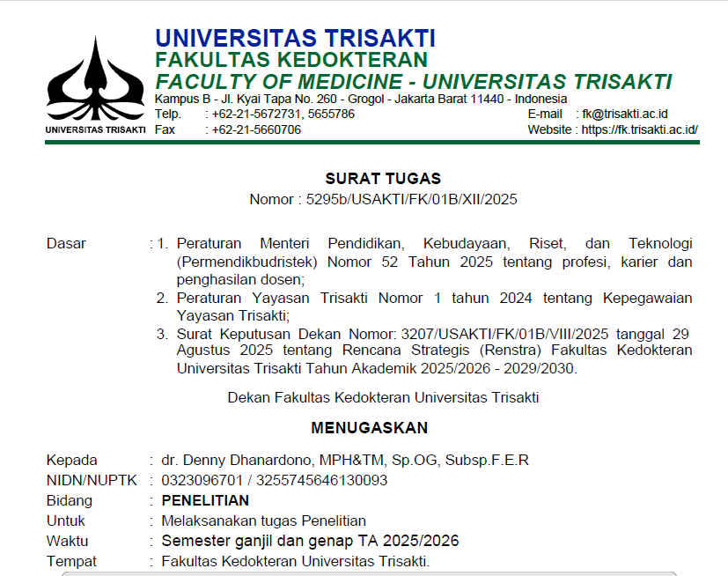Click the MENUGASKAN heading
Viewport: 728px width, 576px height.
(x=369, y=428)
